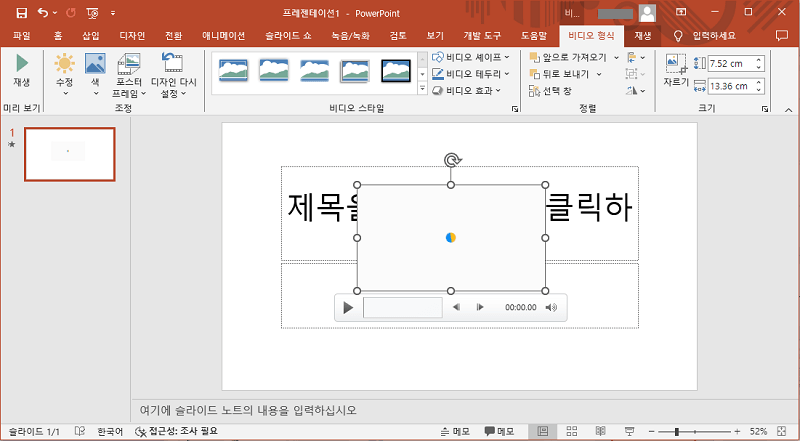Undo the last action

(43, 13)
